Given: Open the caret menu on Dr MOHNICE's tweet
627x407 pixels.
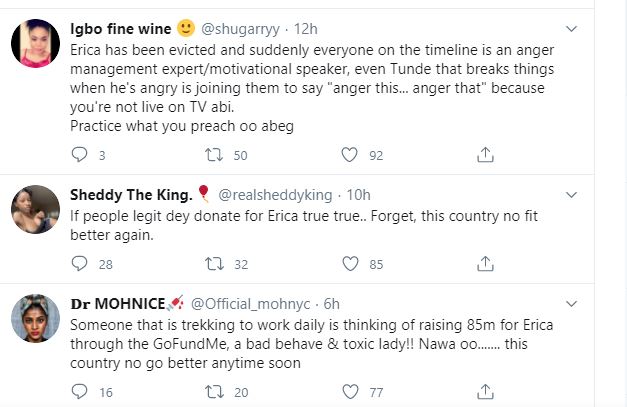Looking at the screenshot, I should point(599,302).
